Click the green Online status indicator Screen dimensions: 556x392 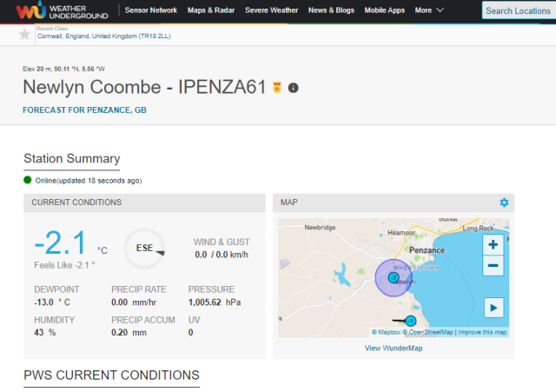pos(27,180)
